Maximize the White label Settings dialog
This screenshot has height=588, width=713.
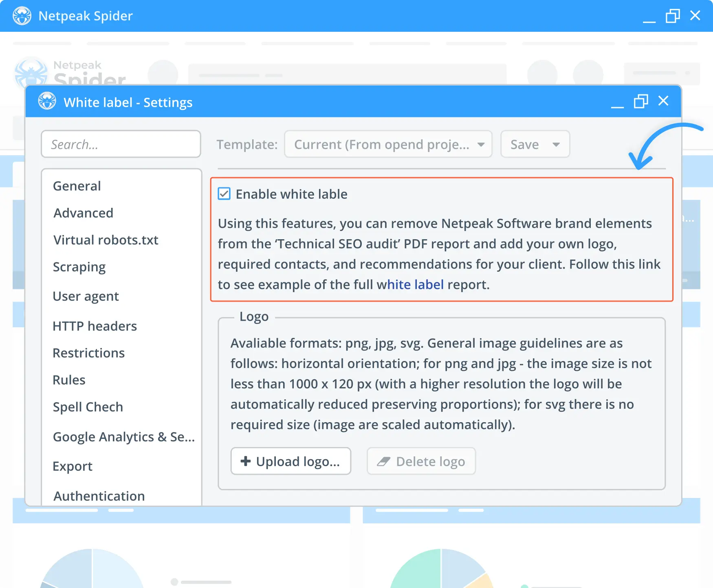tap(641, 101)
